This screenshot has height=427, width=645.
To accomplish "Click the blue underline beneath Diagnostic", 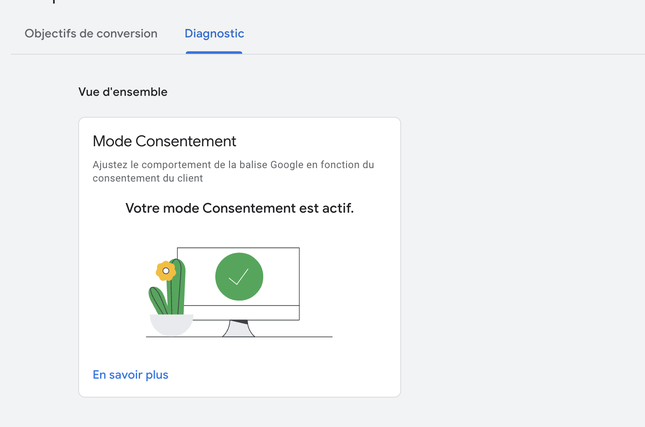I will point(214,52).
